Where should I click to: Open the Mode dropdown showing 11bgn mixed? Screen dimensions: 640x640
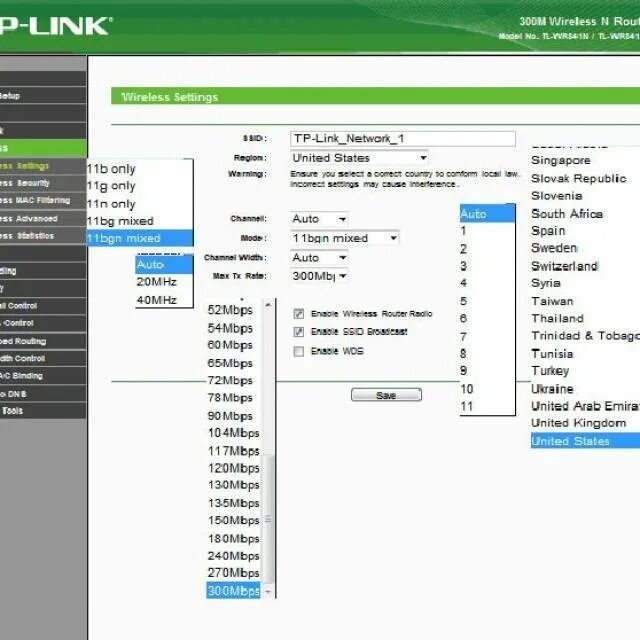pos(345,238)
